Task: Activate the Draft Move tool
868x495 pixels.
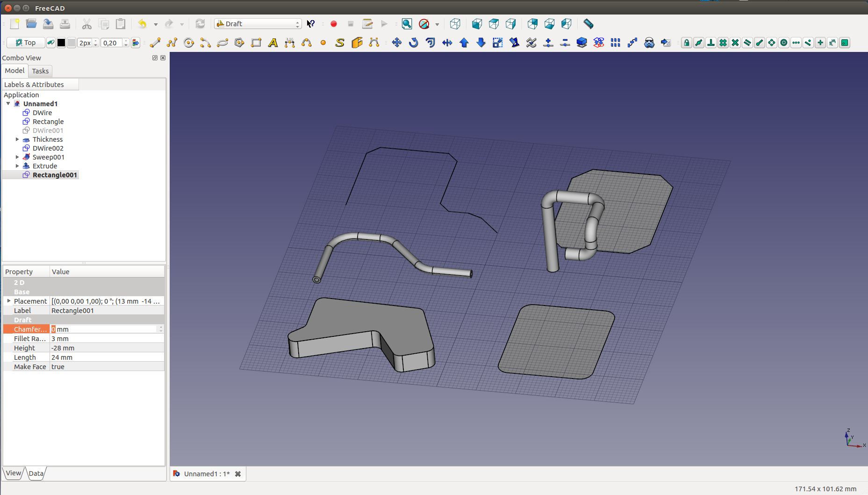Action: coord(396,43)
